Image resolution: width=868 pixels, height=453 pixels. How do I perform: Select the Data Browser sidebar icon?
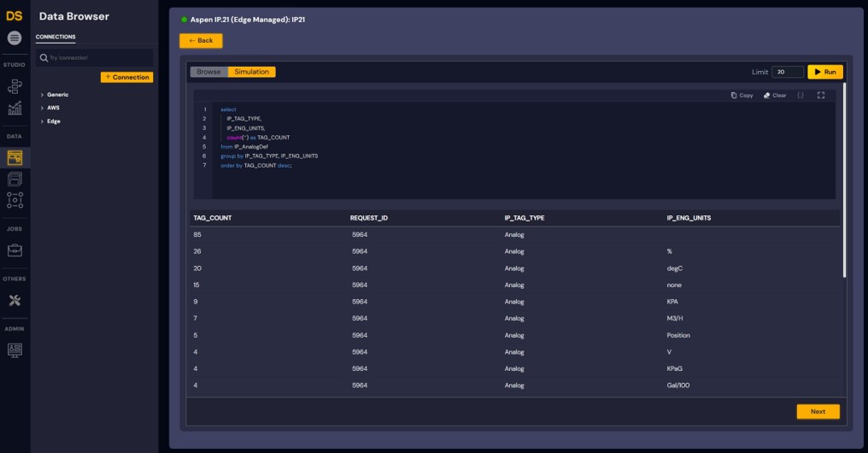(15, 157)
